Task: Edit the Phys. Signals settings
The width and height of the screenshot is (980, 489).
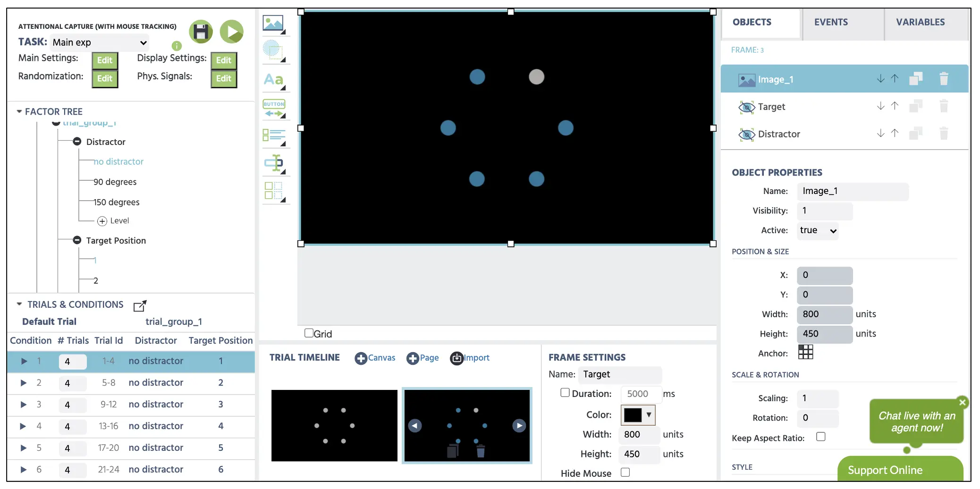Action: (x=224, y=79)
